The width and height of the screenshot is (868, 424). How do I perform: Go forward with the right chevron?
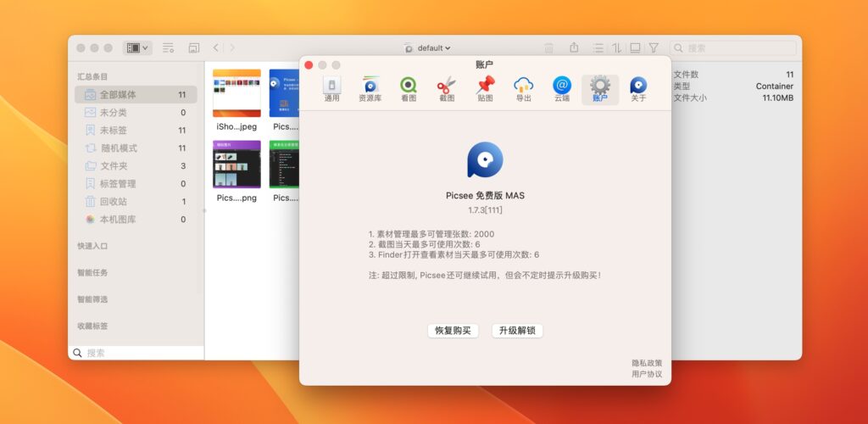coord(232,48)
